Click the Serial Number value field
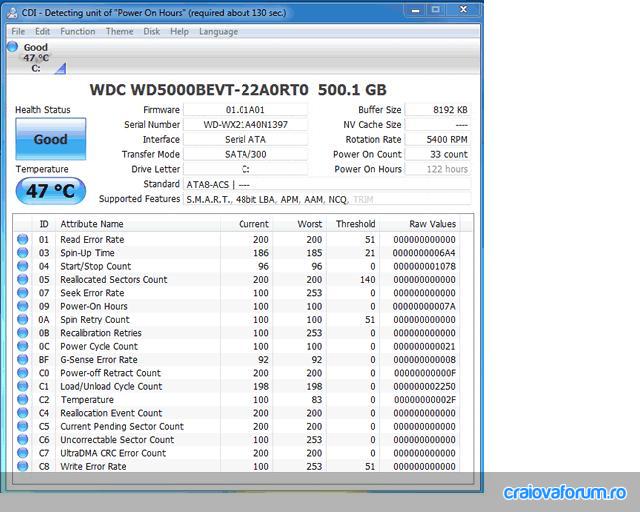This screenshot has width=640, height=512. coord(245,125)
